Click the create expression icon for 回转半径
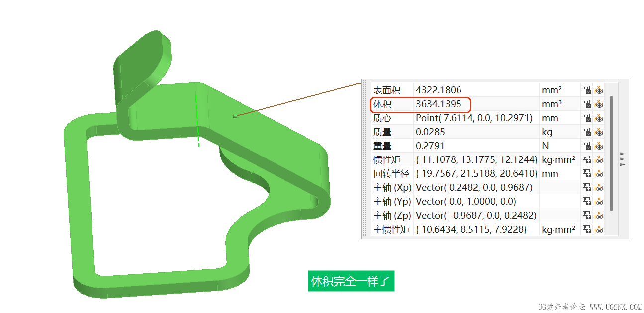644x313 pixels. point(587,173)
